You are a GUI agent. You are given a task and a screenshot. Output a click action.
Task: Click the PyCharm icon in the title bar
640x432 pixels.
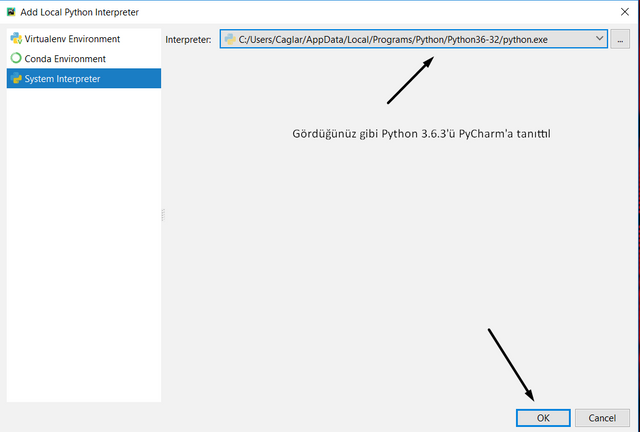[10, 10]
